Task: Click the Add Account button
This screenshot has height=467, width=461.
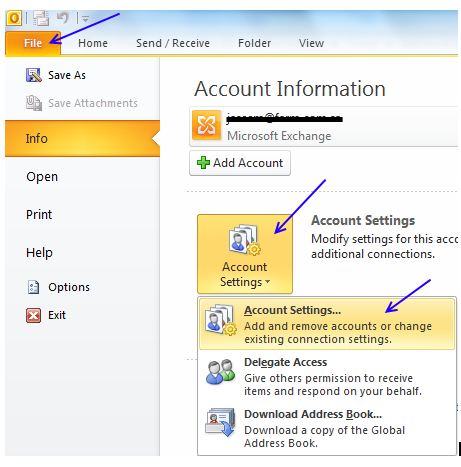Action: (x=240, y=163)
